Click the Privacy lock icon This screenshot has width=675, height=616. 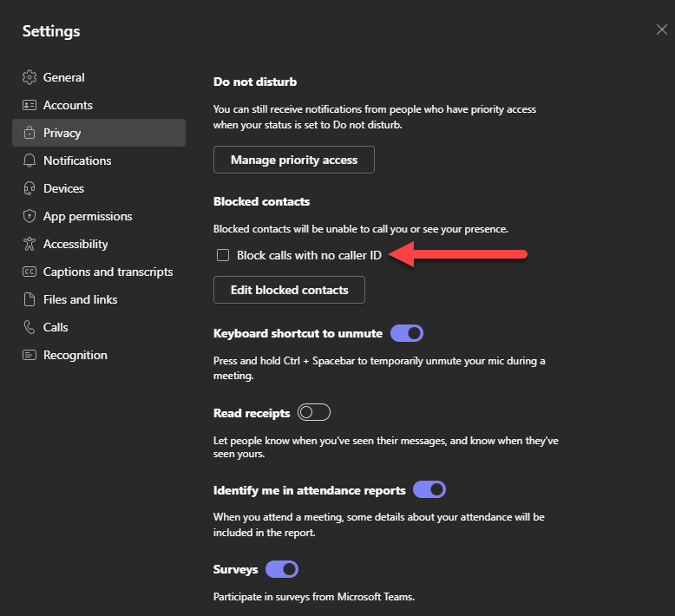pos(29,133)
